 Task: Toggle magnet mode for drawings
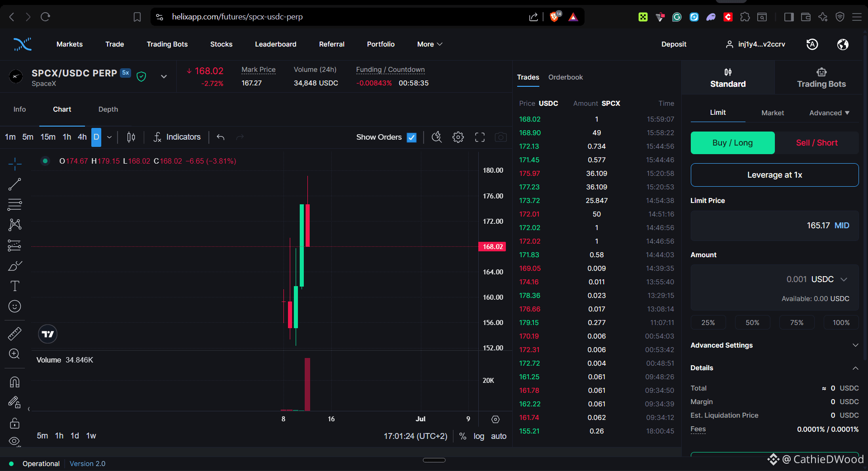tap(14, 382)
